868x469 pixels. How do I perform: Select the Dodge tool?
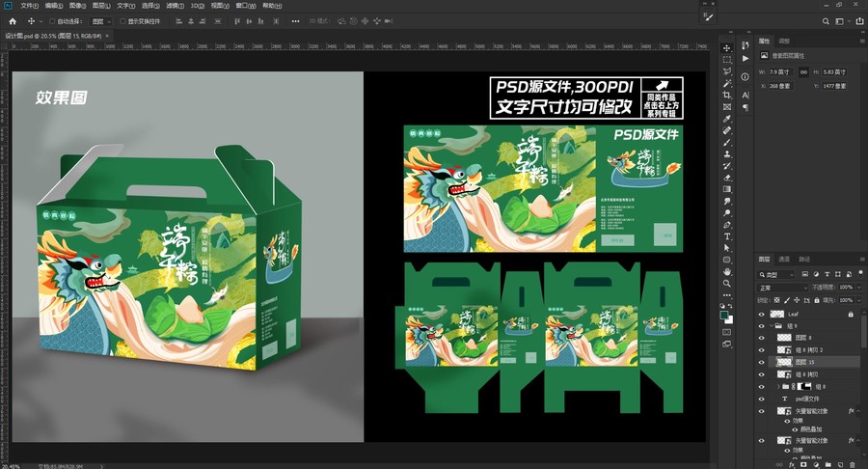click(x=727, y=213)
